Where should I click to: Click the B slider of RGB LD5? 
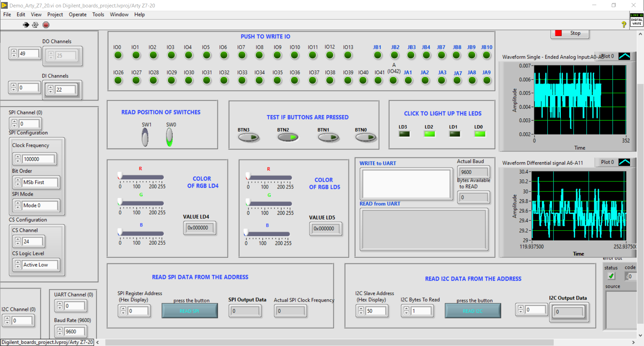pos(267,233)
